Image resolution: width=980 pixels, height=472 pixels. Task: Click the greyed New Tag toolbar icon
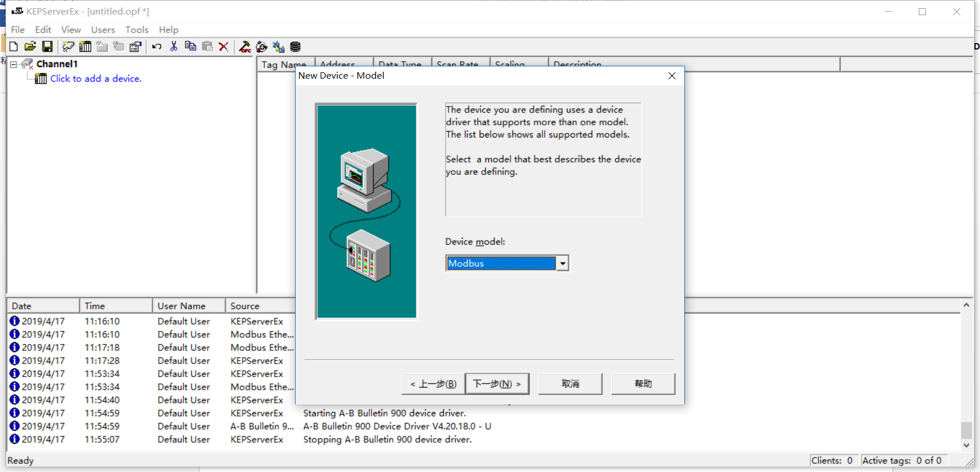click(118, 47)
